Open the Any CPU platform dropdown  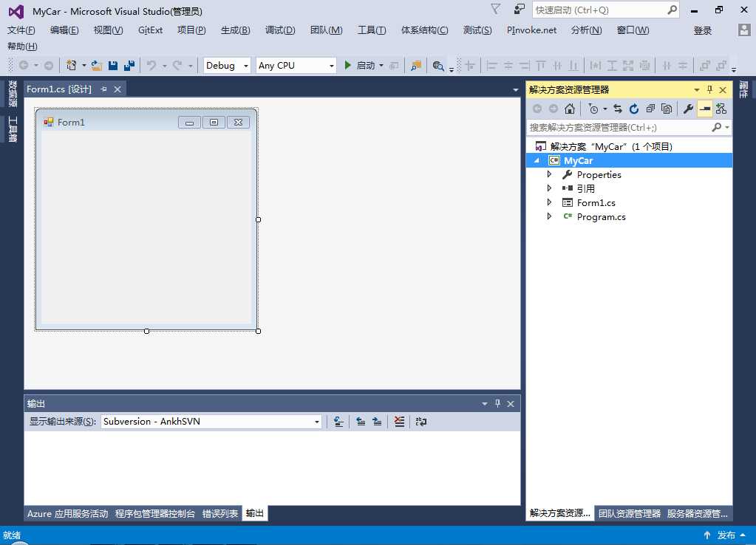(x=296, y=66)
